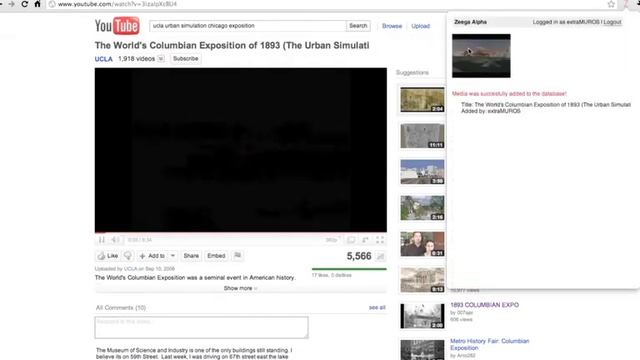Open the suggested video of two people
Viewport: 640px width, 360px height.
coord(422,244)
